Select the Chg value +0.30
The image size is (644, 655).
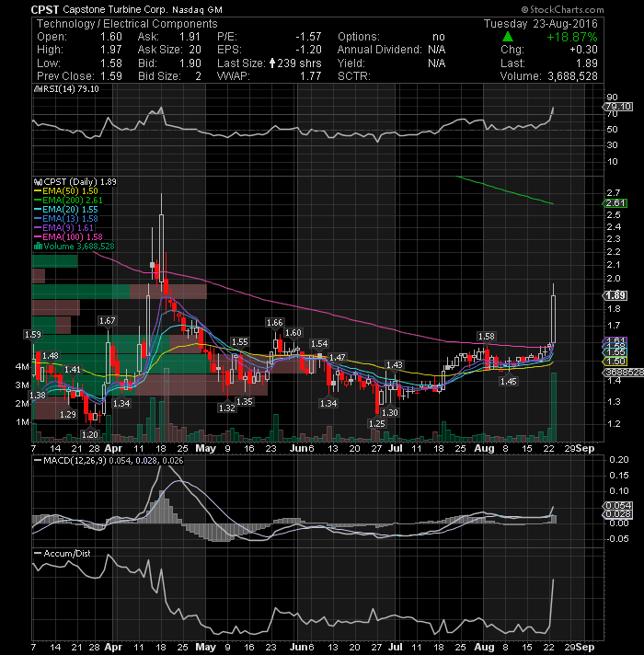tap(584, 50)
